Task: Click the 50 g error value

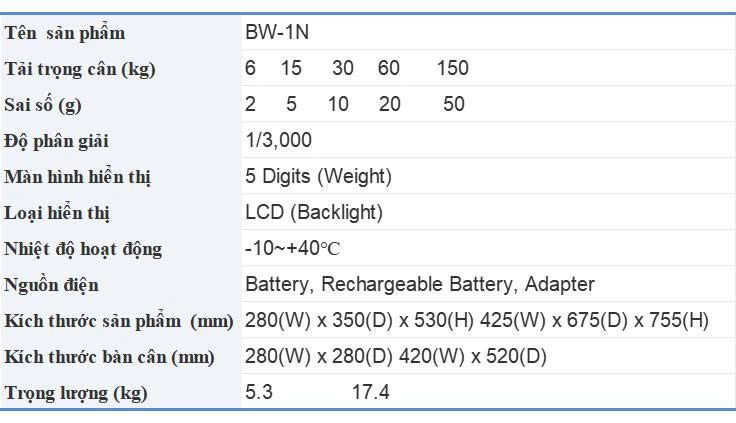Action: tap(453, 104)
